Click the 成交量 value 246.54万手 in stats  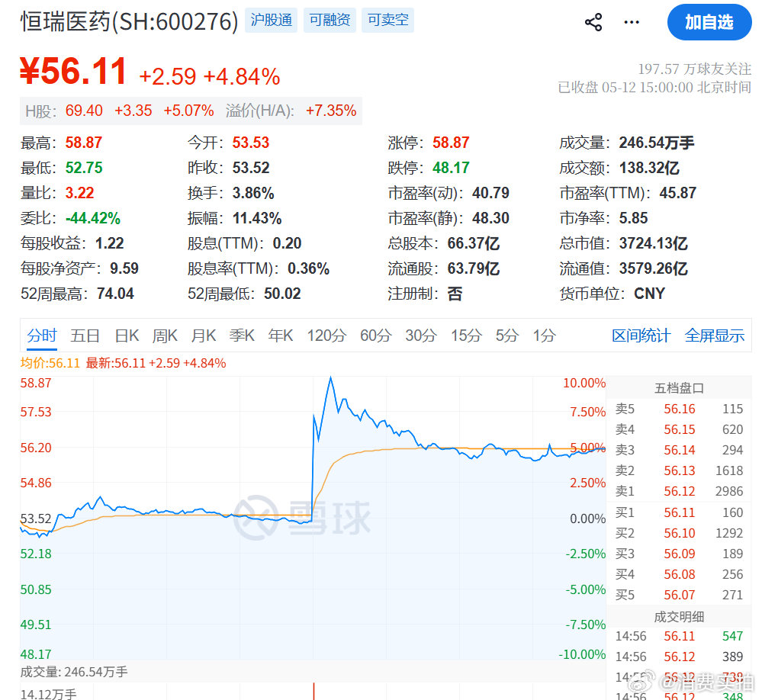(x=657, y=143)
